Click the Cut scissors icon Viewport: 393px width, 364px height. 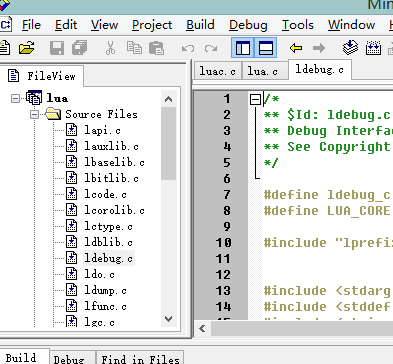(110, 48)
